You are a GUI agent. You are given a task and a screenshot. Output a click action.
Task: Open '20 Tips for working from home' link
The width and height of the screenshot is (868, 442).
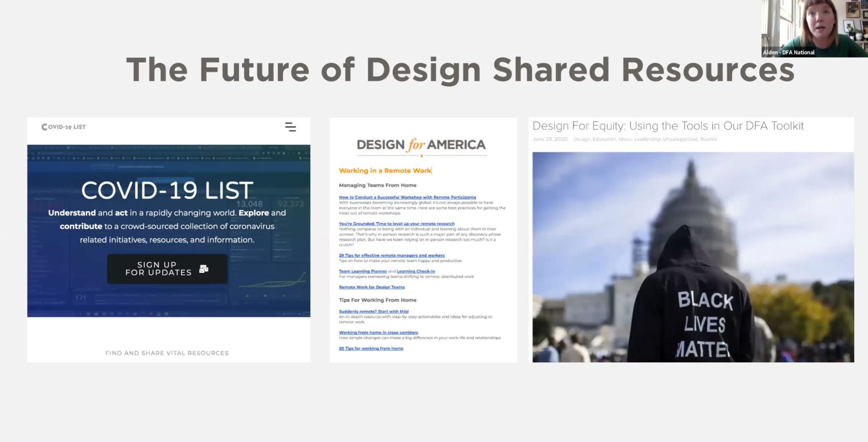pos(371,348)
